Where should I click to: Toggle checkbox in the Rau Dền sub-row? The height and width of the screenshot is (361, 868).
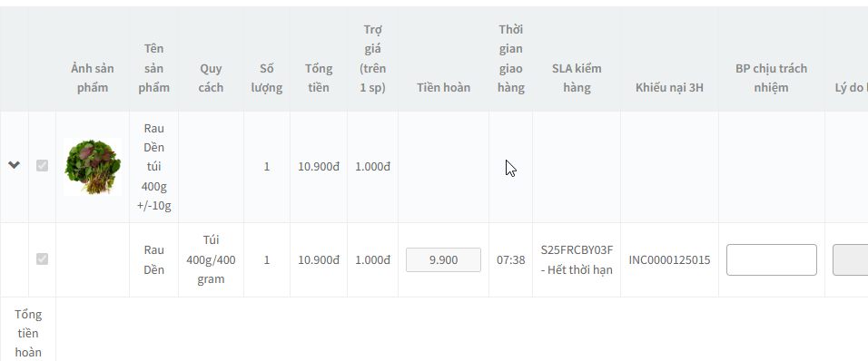(x=42, y=259)
